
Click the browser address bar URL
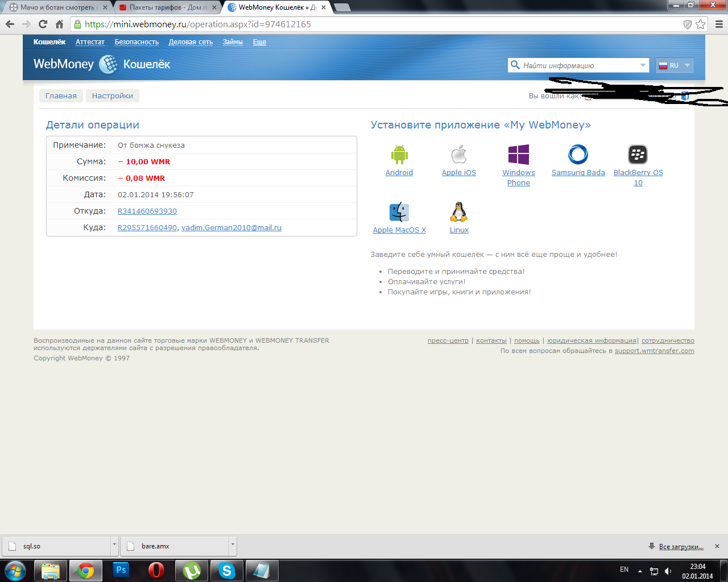coord(198,24)
